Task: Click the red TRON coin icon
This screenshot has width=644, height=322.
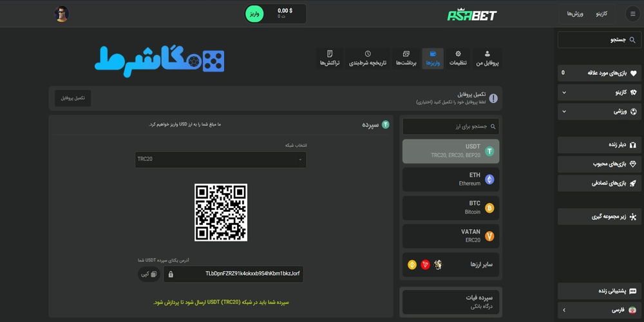Action: [425, 265]
